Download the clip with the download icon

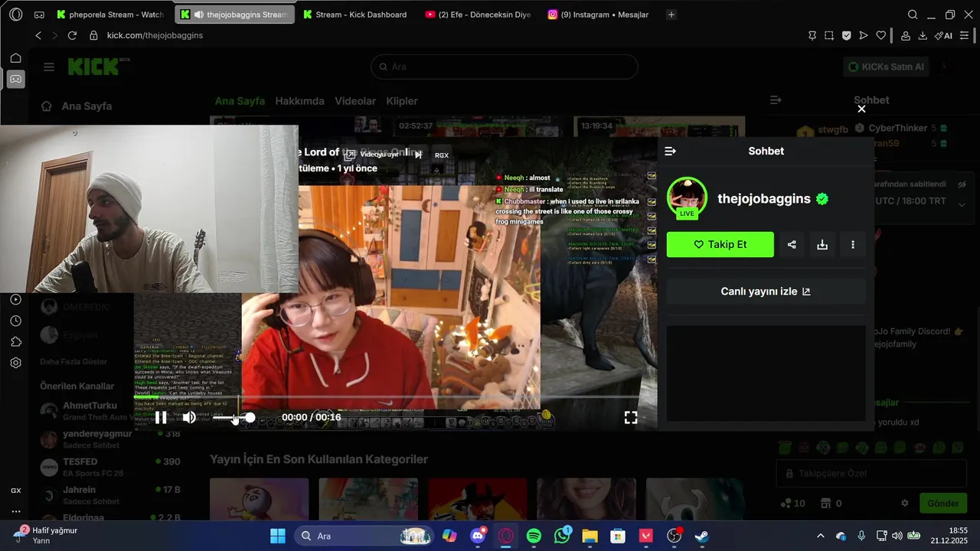pos(822,244)
